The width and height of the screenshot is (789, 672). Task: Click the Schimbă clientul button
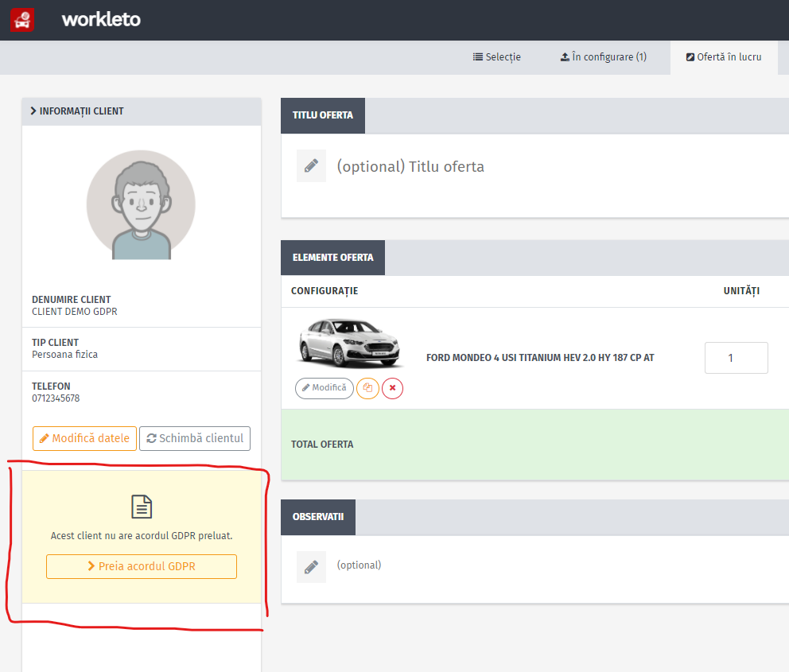click(195, 439)
